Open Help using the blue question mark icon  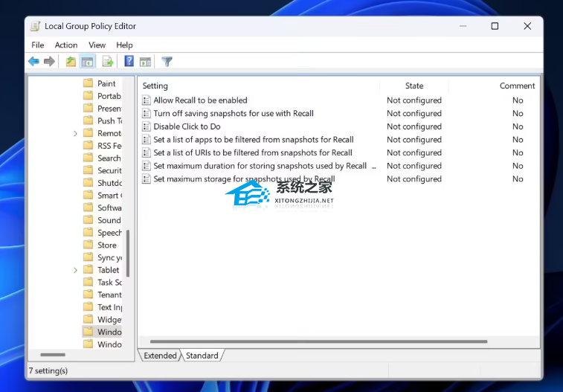(x=129, y=62)
